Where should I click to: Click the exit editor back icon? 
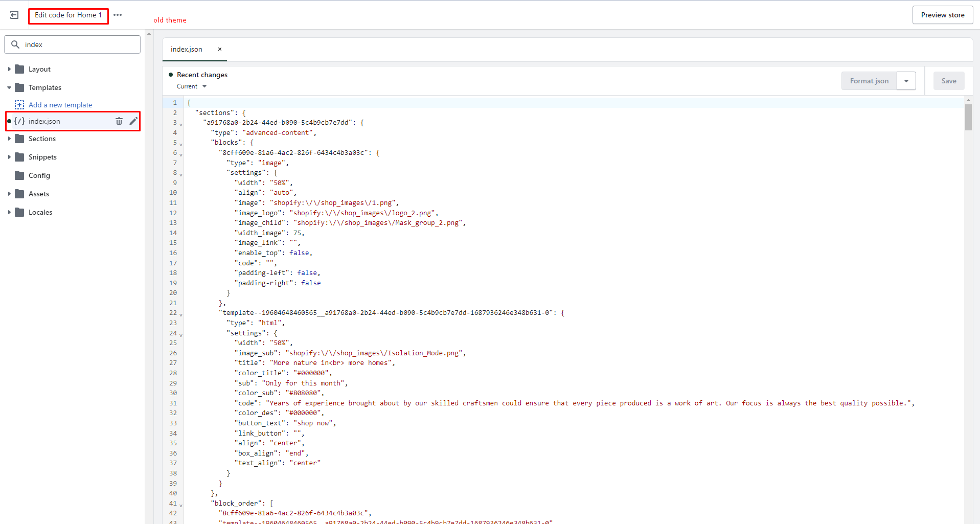tap(14, 15)
